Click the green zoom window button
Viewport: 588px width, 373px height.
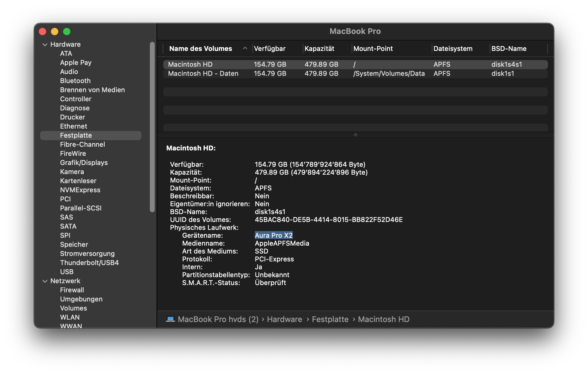click(x=67, y=32)
